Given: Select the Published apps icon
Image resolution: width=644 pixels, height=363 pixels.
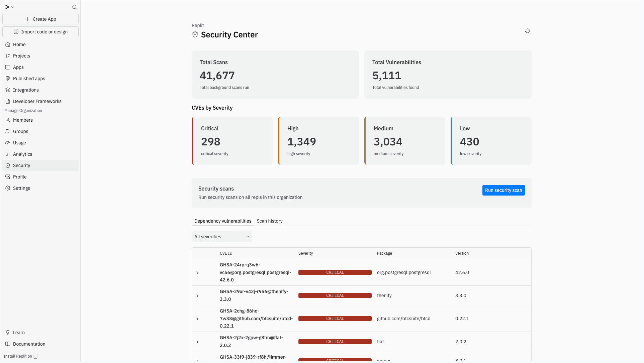Looking at the screenshot, I should coord(7,79).
